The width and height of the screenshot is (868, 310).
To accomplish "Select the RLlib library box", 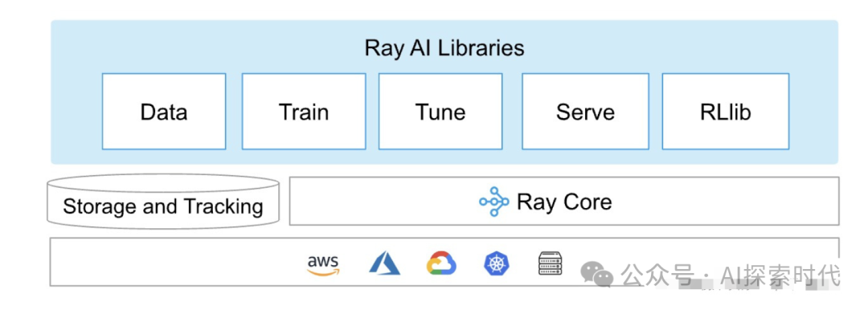I will [726, 112].
